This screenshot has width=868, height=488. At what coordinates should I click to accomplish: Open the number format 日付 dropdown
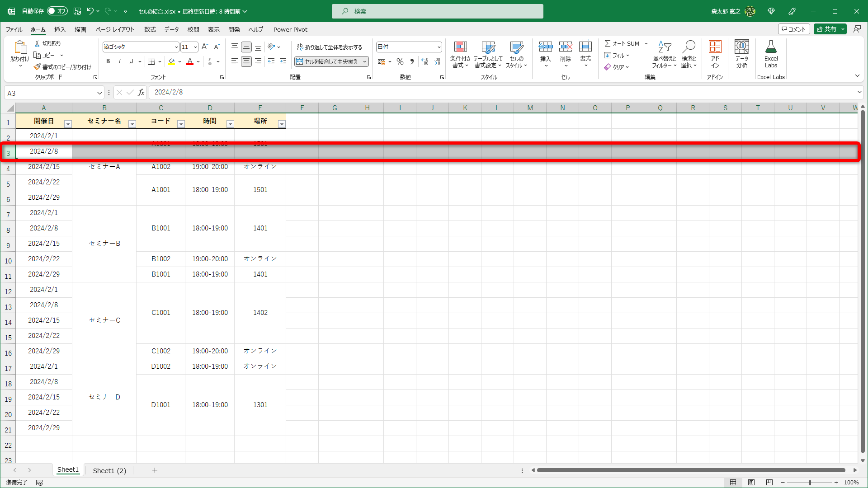pyautogui.click(x=439, y=47)
